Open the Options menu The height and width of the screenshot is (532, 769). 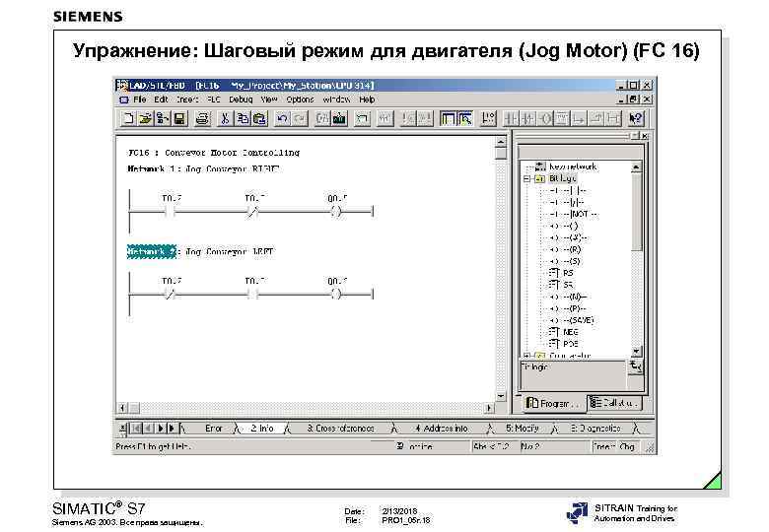click(300, 100)
